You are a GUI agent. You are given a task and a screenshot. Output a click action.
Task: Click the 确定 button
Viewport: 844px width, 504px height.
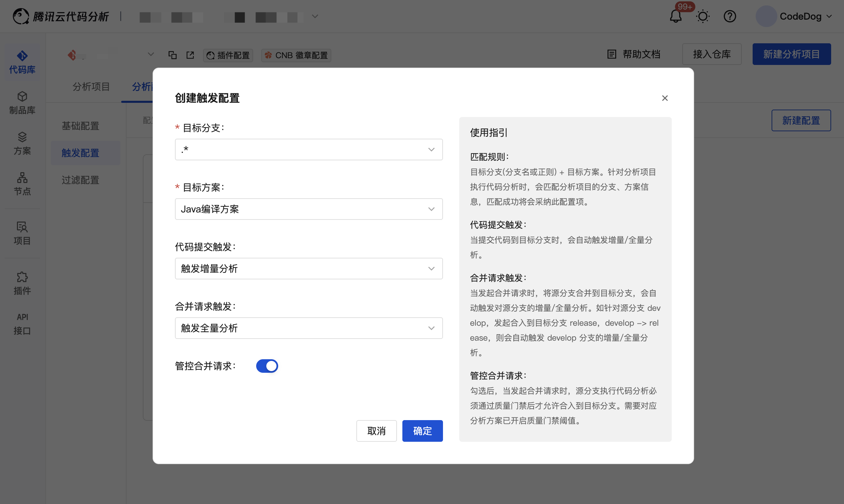422,431
